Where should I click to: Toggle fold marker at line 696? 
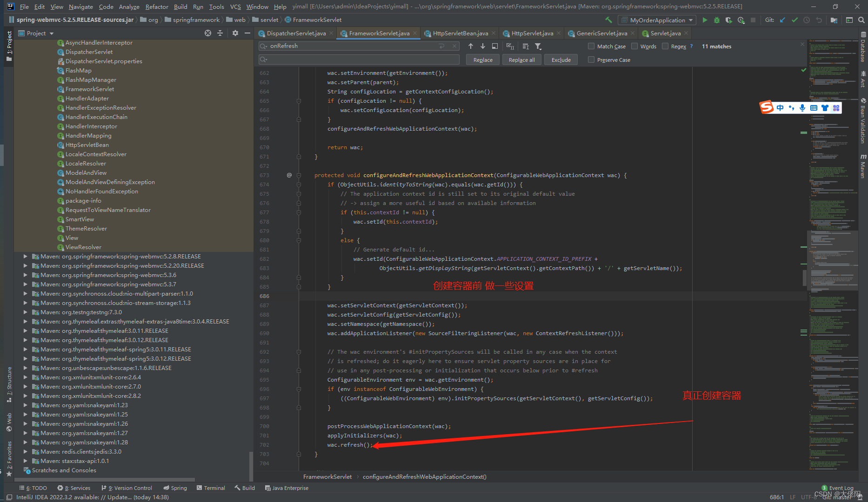tap(299, 389)
